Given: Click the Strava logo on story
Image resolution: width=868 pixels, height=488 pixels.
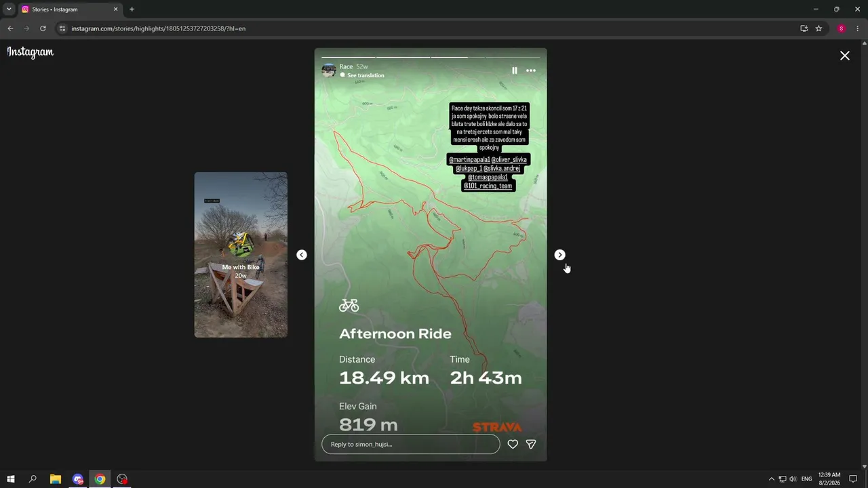Looking at the screenshot, I should (497, 427).
